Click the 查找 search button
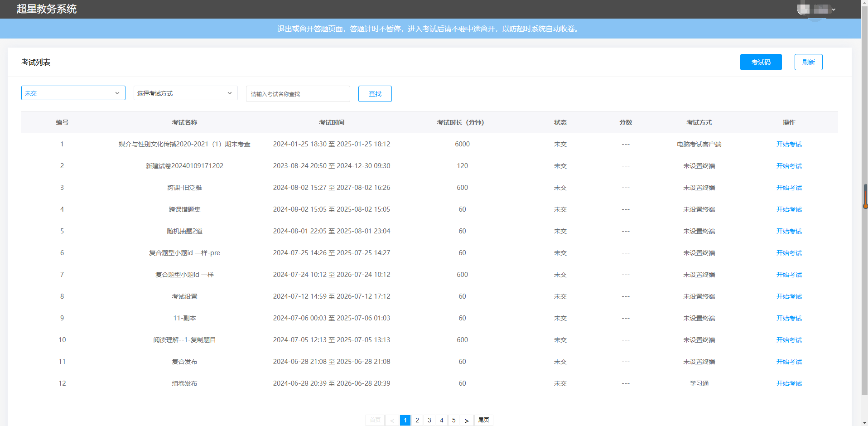The image size is (868, 426). click(375, 94)
